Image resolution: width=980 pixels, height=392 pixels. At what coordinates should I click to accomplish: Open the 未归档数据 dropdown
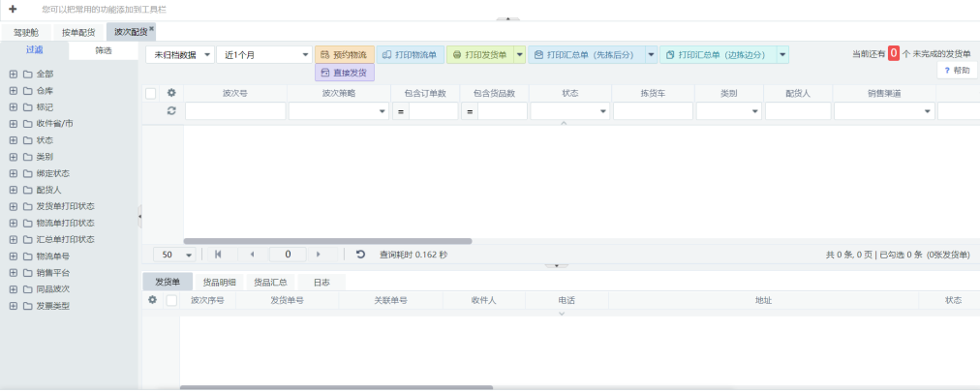(180, 55)
